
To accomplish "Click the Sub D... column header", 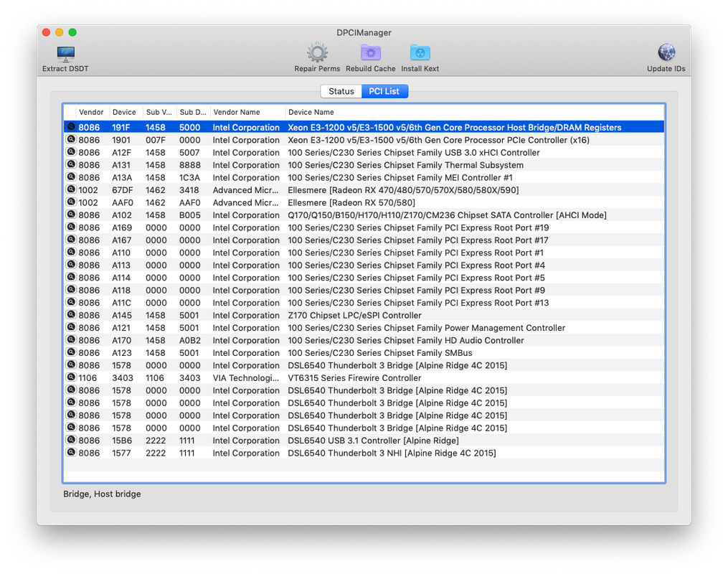I will tap(193, 113).
